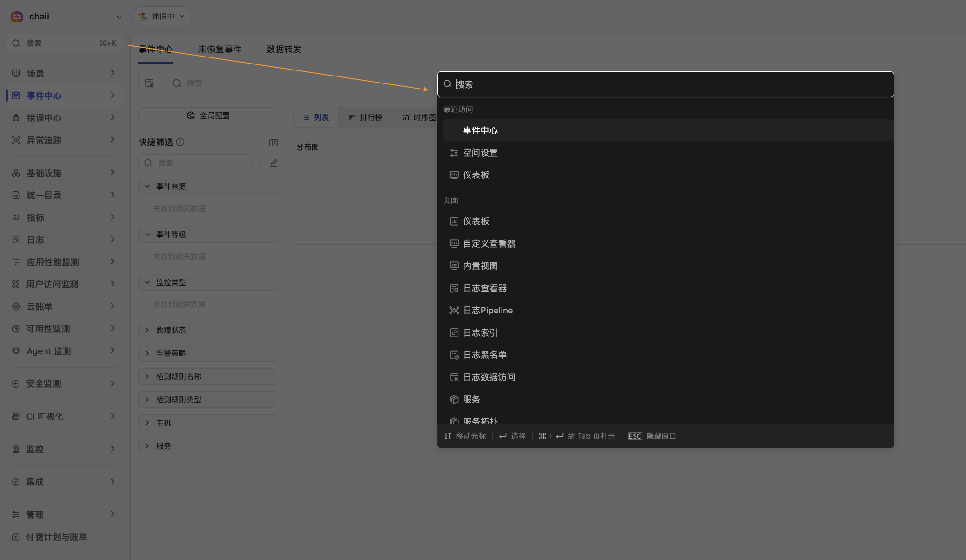Image resolution: width=966 pixels, height=560 pixels.
Task: Click the 云账单 icon in sidebar
Action: click(16, 306)
